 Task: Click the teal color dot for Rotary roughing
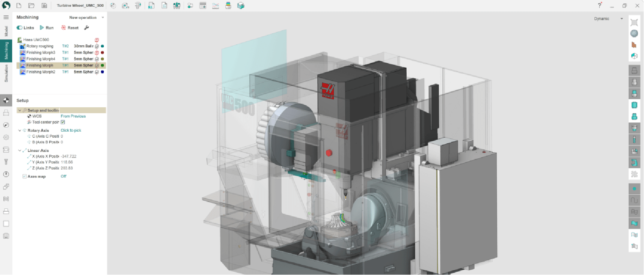102,46
